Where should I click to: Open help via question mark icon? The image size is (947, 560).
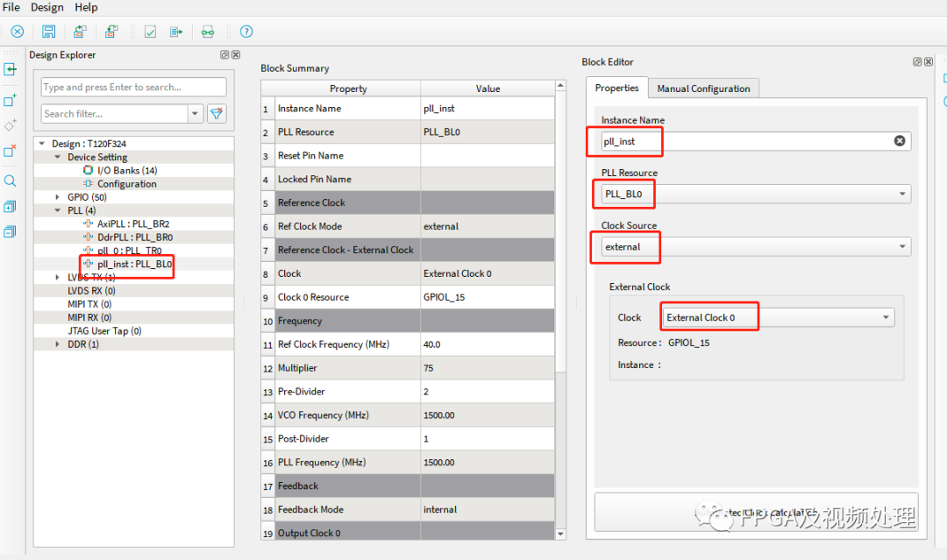click(x=246, y=32)
